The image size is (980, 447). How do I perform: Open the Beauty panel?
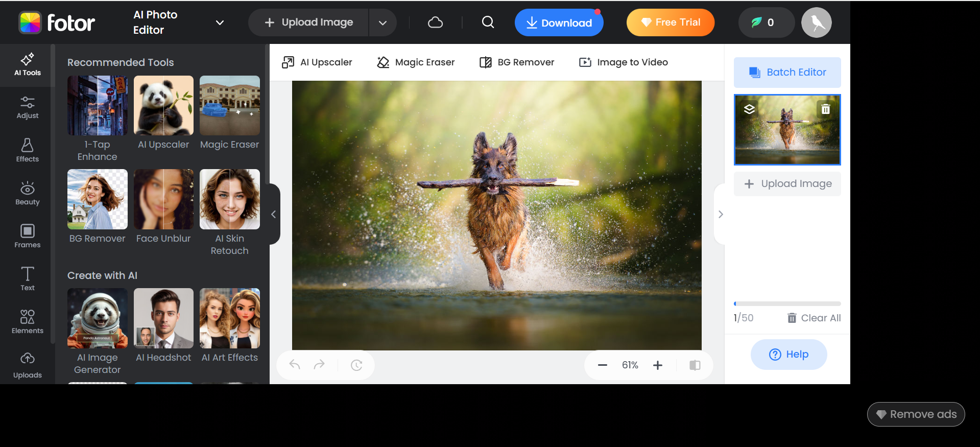click(x=27, y=194)
